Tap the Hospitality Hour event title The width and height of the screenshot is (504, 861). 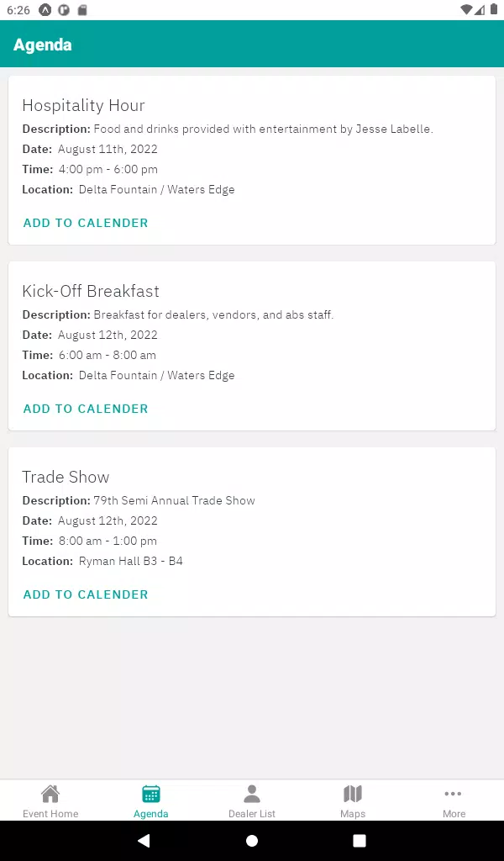pyautogui.click(x=83, y=105)
